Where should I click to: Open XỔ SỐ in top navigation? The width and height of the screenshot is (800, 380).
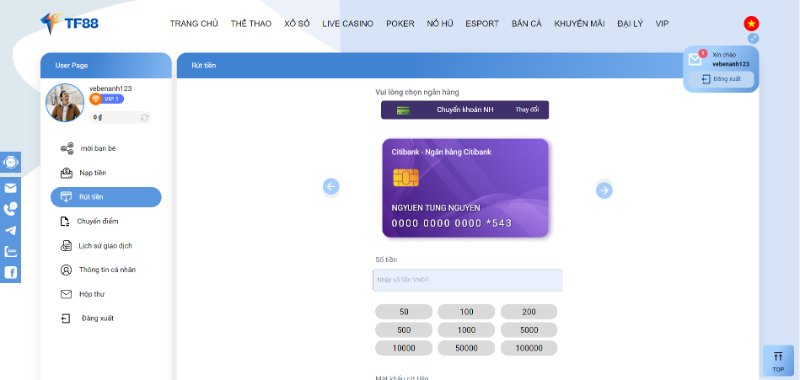pyautogui.click(x=297, y=23)
